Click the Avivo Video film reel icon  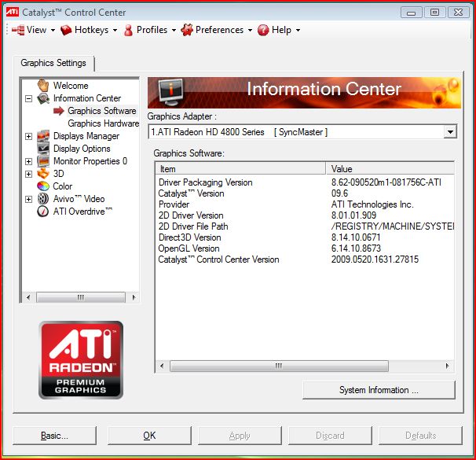(43, 199)
